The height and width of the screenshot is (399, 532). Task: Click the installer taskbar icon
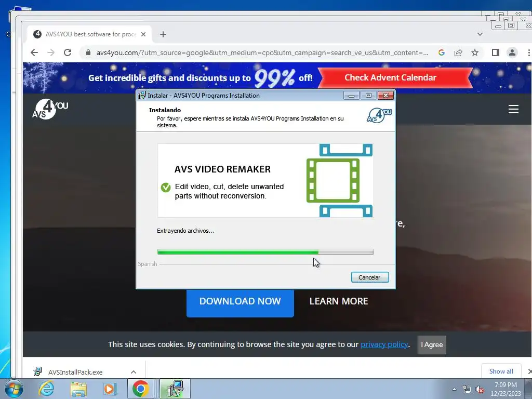click(175, 389)
